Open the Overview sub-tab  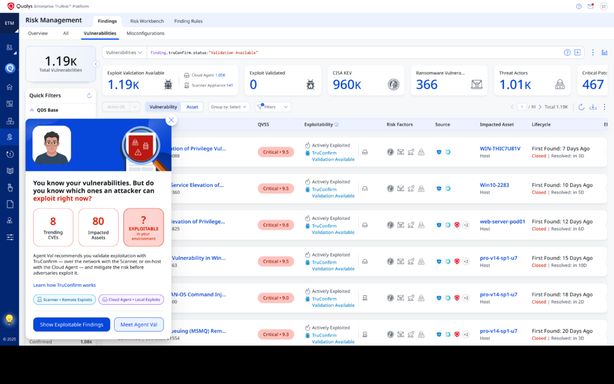click(x=38, y=33)
